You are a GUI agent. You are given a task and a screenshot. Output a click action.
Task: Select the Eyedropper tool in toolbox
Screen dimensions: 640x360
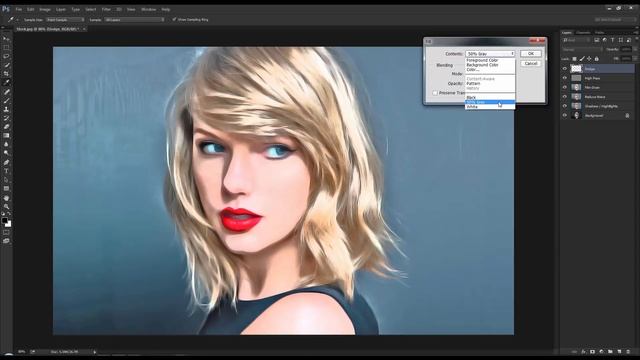click(6, 83)
